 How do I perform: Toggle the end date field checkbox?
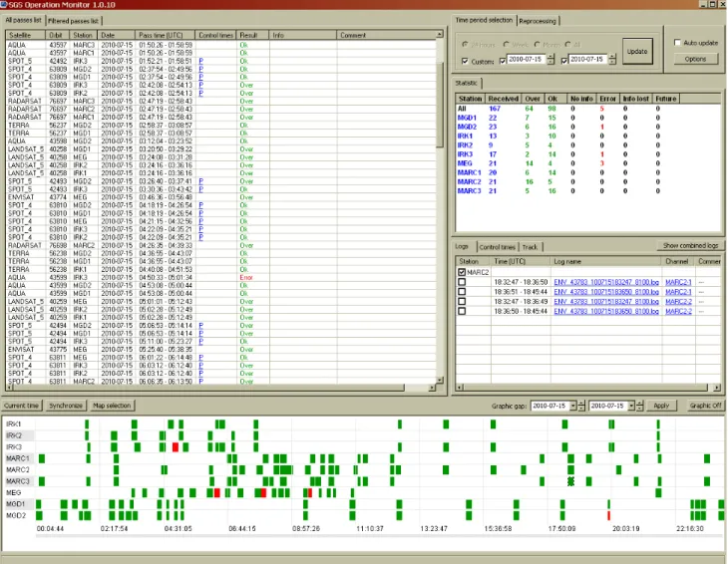564,61
